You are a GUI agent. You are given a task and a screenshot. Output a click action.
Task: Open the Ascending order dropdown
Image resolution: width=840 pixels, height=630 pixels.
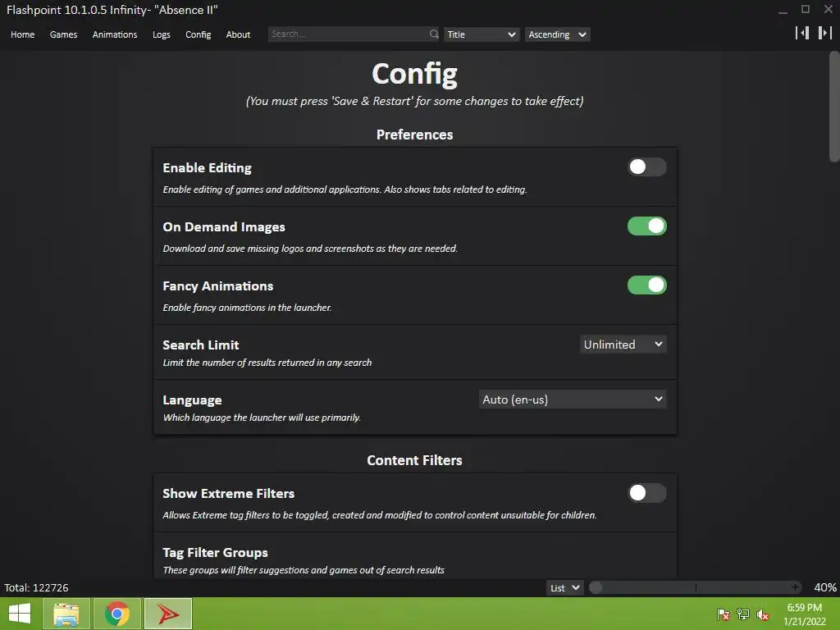click(x=557, y=34)
